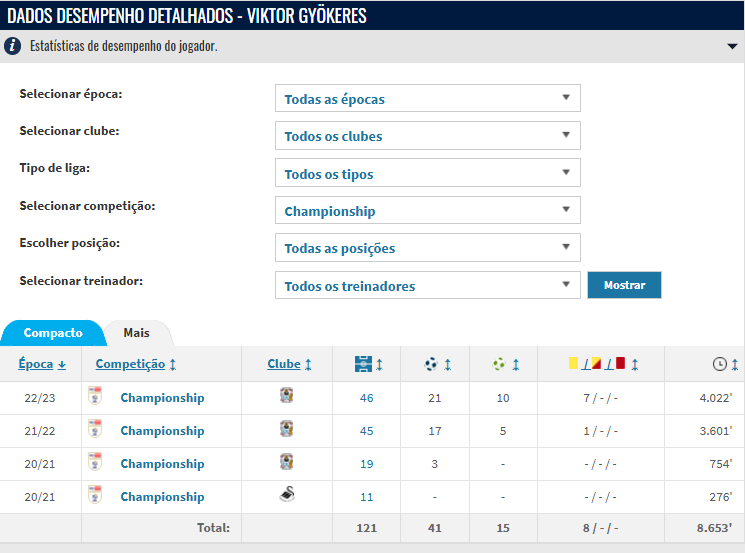
Task: Click the Total: row label
Action: (213, 528)
